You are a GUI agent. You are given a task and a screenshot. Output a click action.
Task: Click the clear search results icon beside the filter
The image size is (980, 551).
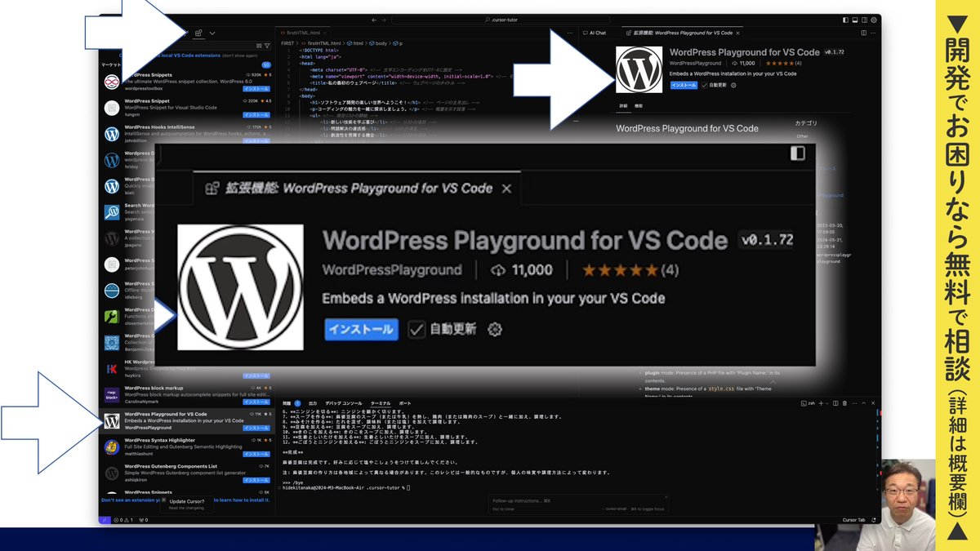tap(258, 46)
